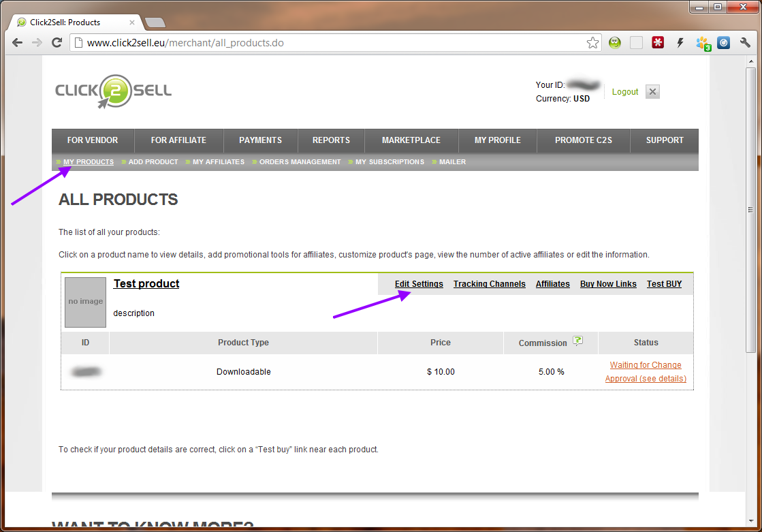Image resolution: width=762 pixels, height=532 pixels.
Task: Click the Status column header
Action: tap(646, 343)
